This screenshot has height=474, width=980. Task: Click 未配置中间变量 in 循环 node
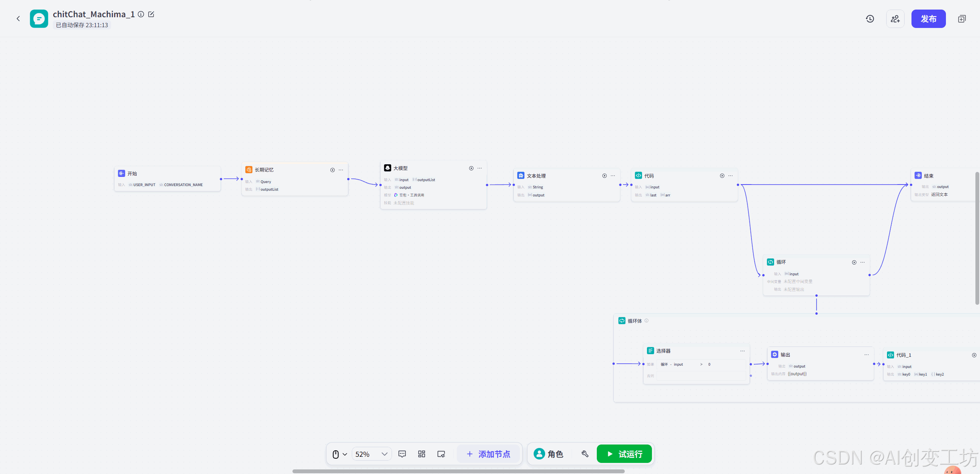pyautogui.click(x=798, y=282)
